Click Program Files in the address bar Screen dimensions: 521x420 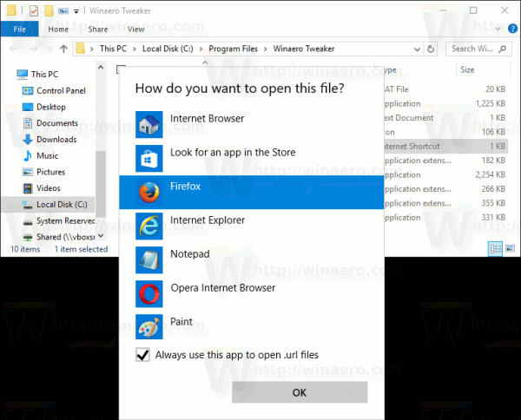[x=234, y=49]
